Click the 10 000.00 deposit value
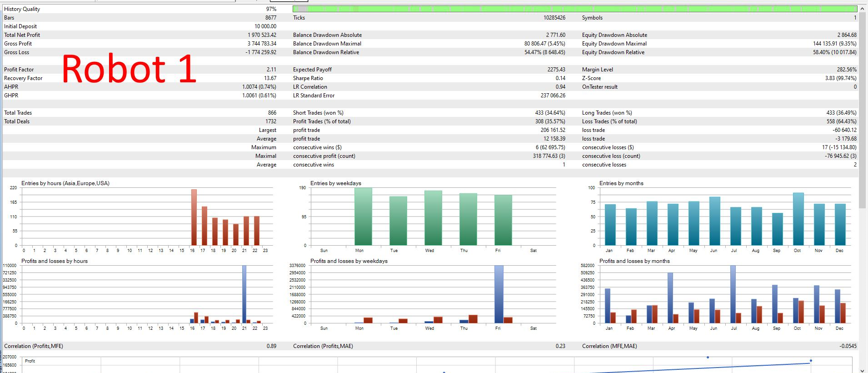Image resolution: width=868 pixels, height=373 pixels. click(x=265, y=26)
